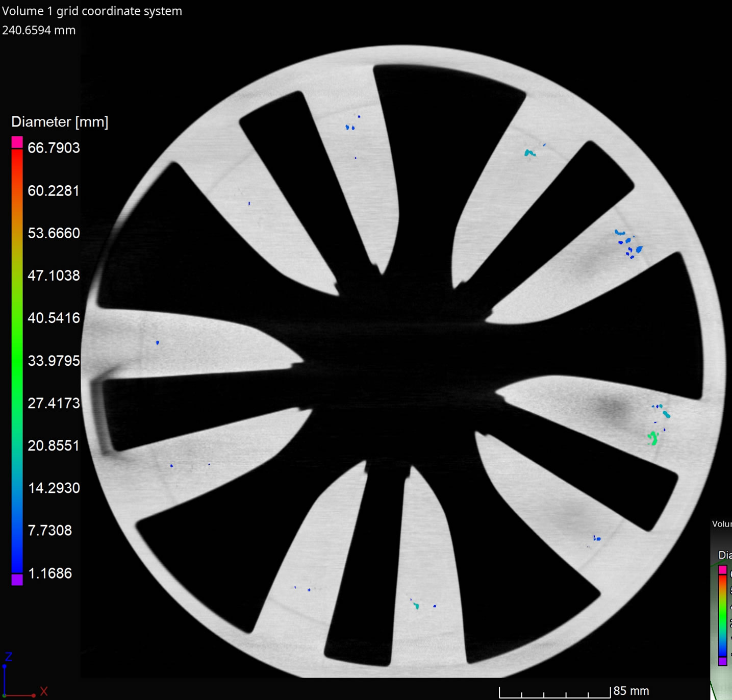Image resolution: width=732 pixels, height=700 pixels.
Task: Select the 1.1686 legend value
Action: click(51, 573)
